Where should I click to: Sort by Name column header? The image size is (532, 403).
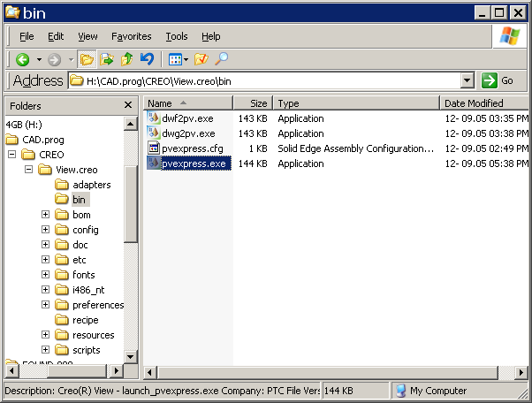pos(188,103)
